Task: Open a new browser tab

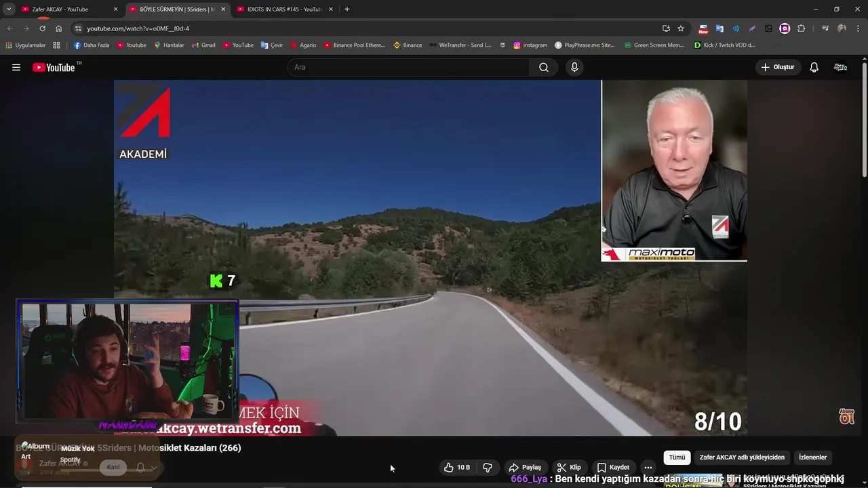Action: 347,9
